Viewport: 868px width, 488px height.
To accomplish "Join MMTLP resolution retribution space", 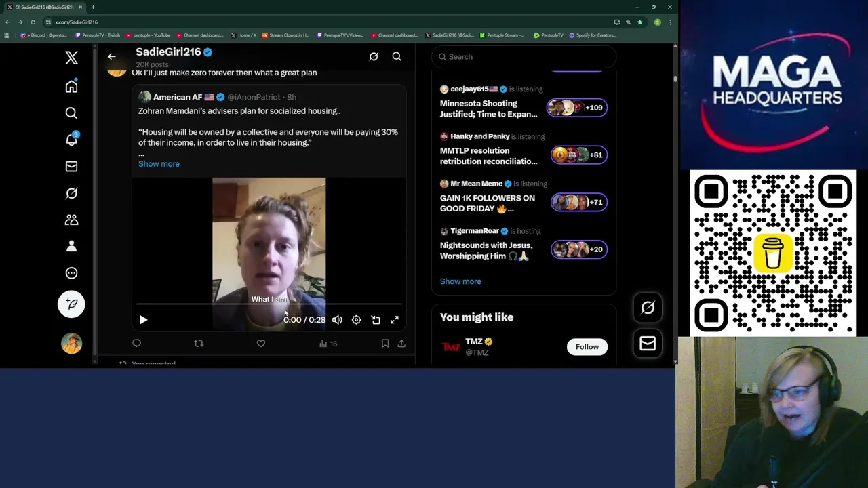I will point(488,156).
